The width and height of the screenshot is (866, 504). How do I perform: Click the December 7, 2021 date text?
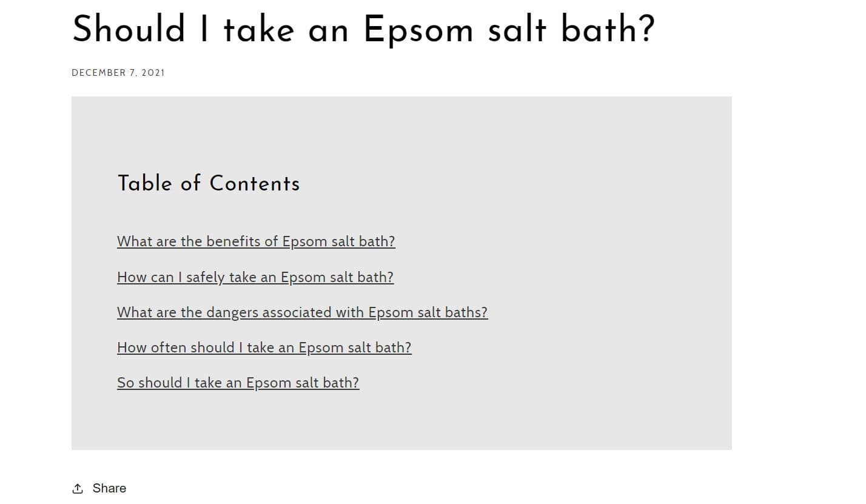118,72
